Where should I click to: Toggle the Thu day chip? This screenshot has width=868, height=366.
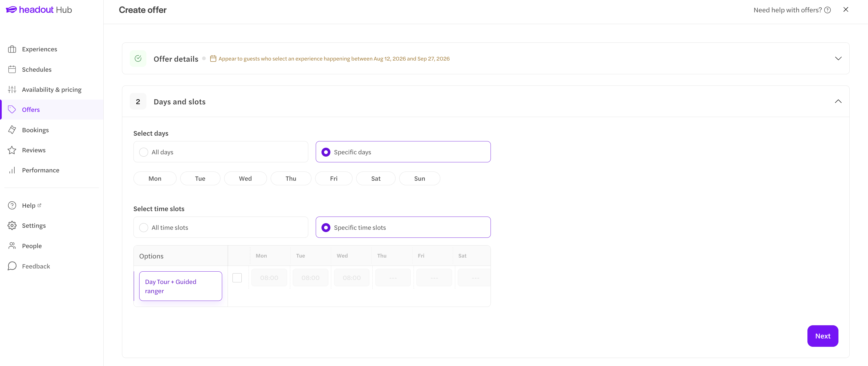point(291,178)
